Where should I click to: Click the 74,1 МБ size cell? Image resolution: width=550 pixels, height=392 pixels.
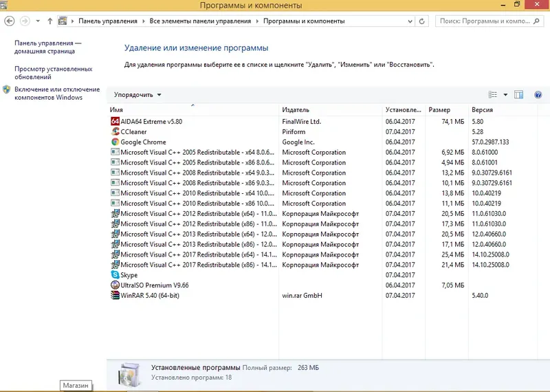453,122
